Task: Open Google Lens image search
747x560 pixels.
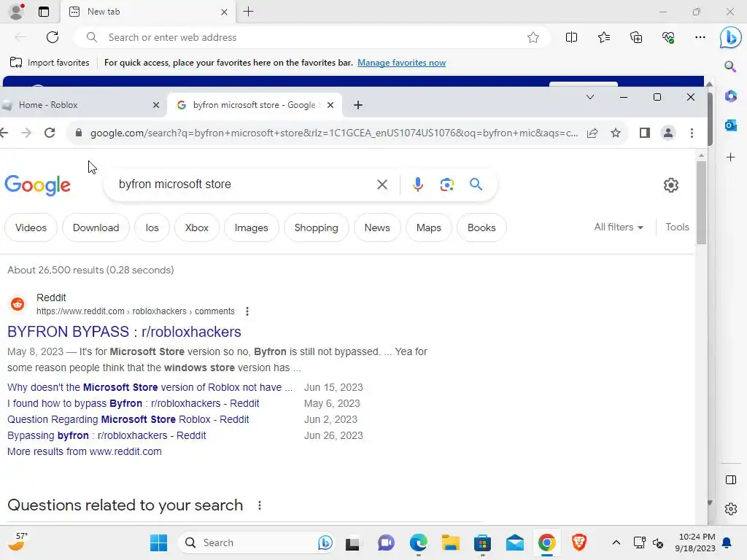Action: pyautogui.click(x=447, y=184)
